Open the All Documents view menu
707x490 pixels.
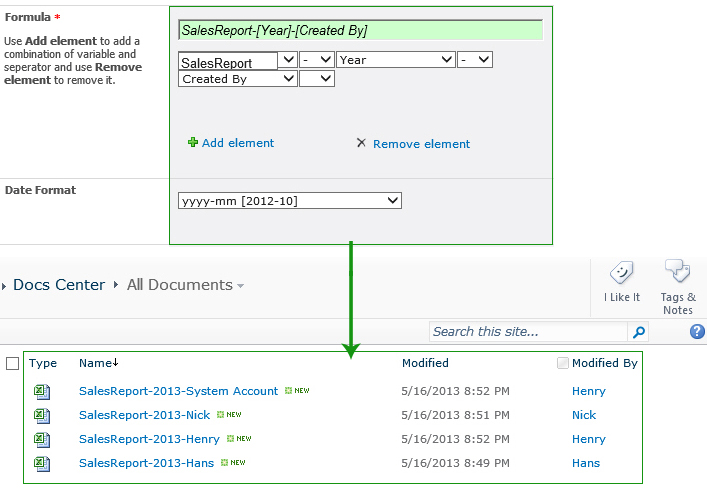pos(185,285)
